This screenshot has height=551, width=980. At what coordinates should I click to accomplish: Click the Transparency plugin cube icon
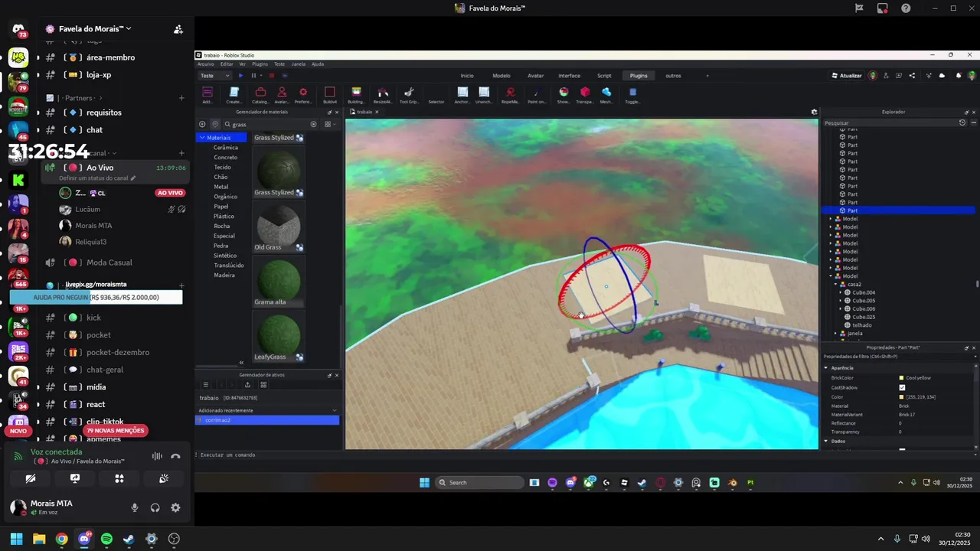585,92
